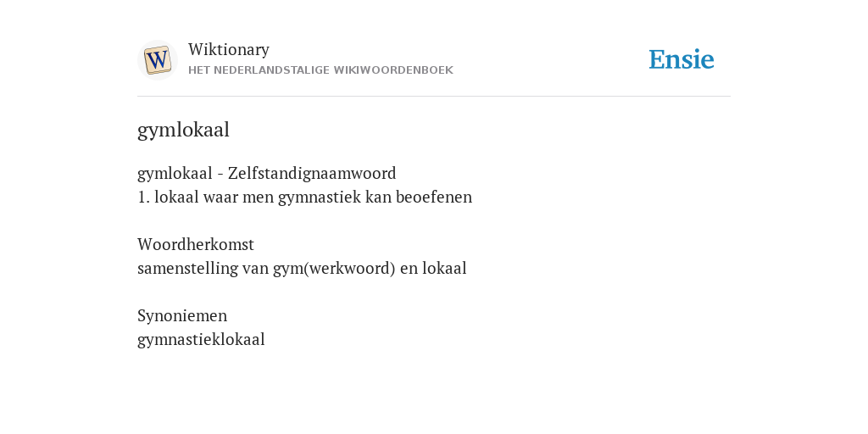
Task: Click the number '1.' of the definition
Action: click(x=143, y=198)
